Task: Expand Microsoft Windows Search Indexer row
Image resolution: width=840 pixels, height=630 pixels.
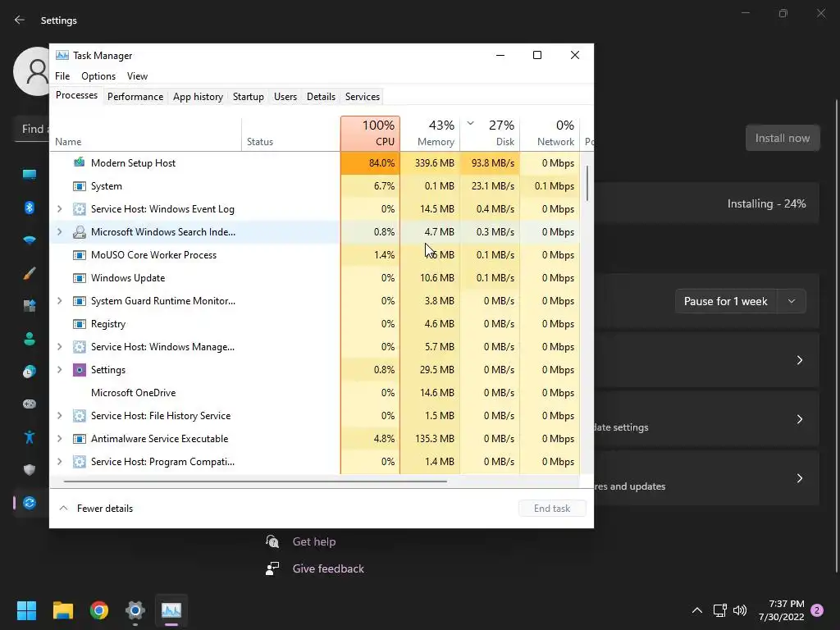Action: [x=59, y=232]
